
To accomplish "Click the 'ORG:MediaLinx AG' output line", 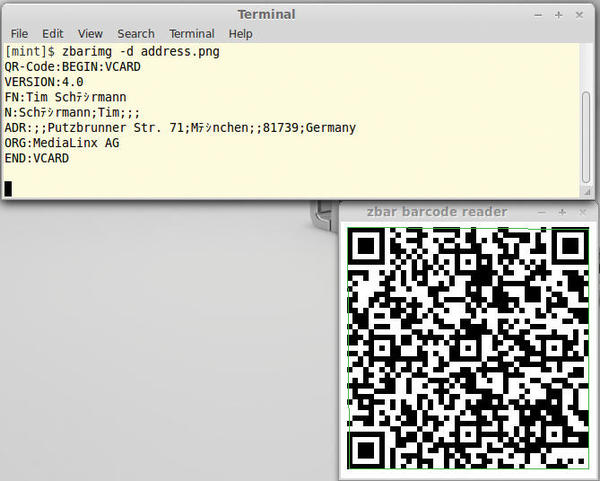I will coord(62,143).
